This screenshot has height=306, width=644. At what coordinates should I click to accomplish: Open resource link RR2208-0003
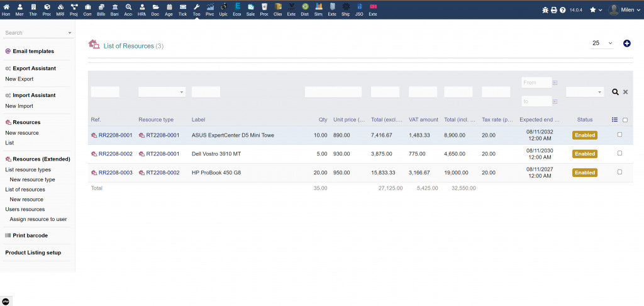[115, 173]
